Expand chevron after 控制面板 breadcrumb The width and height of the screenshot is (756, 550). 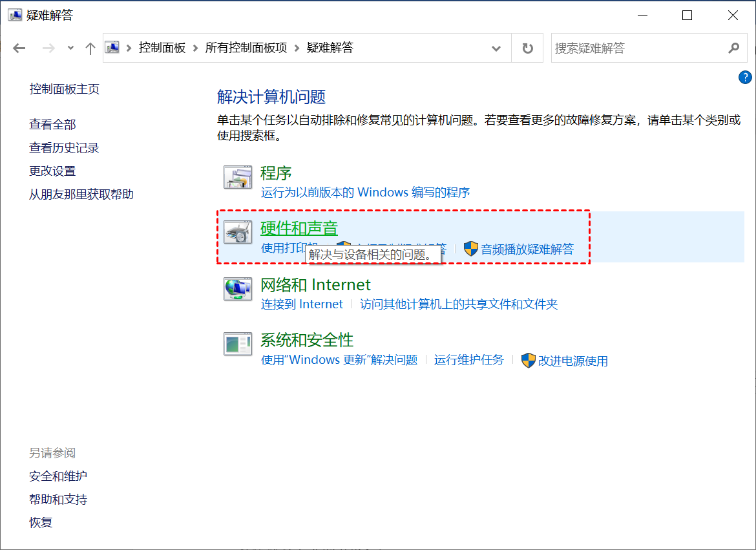[x=195, y=48]
